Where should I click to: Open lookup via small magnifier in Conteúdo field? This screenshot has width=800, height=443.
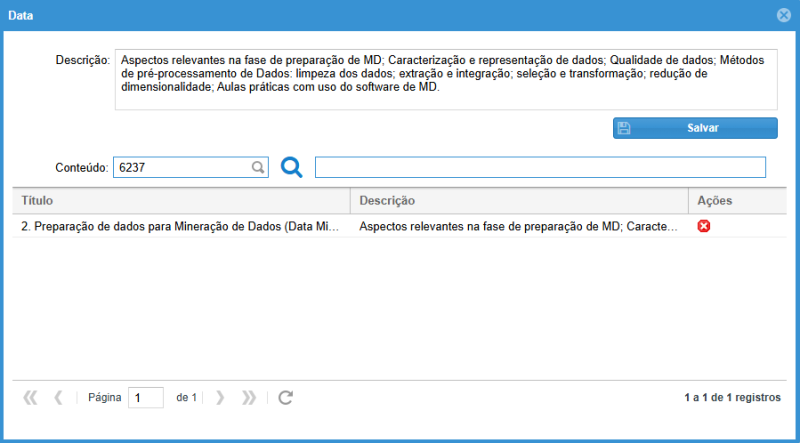point(257,168)
